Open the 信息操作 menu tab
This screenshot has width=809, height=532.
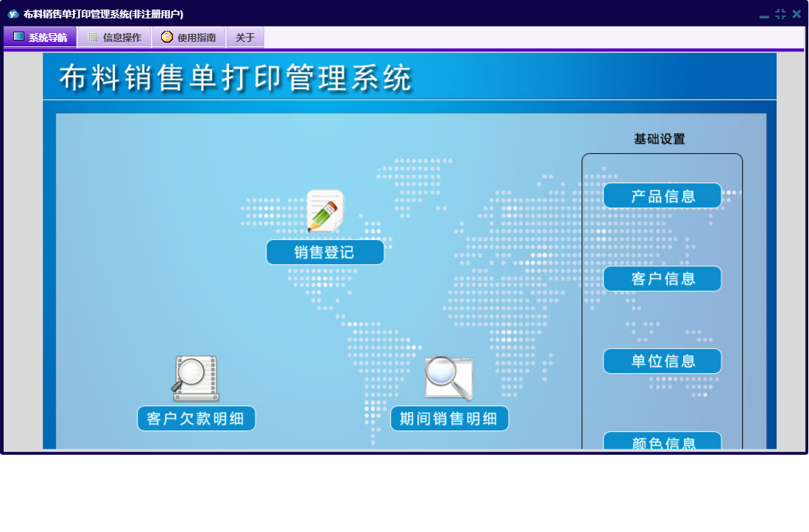(114, 38)
